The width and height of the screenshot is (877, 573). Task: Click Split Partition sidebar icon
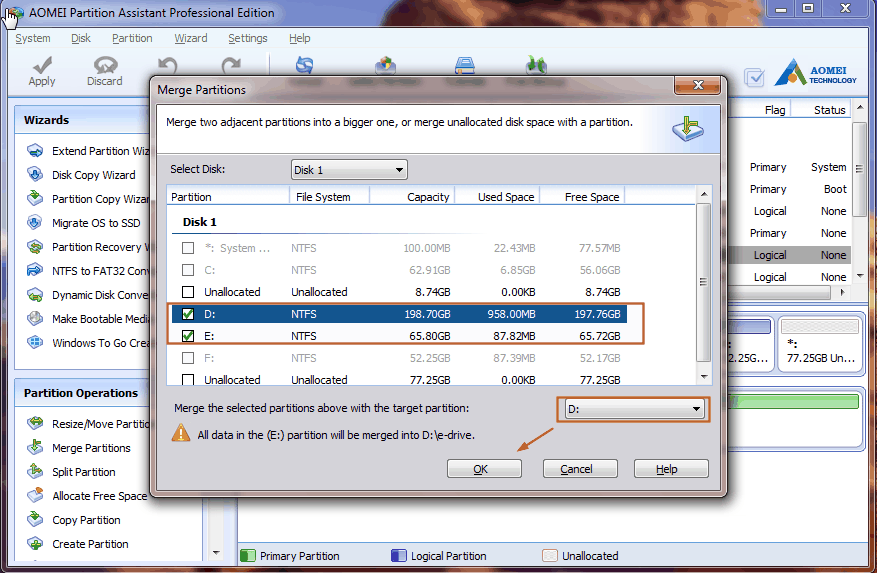click(35, 472)
